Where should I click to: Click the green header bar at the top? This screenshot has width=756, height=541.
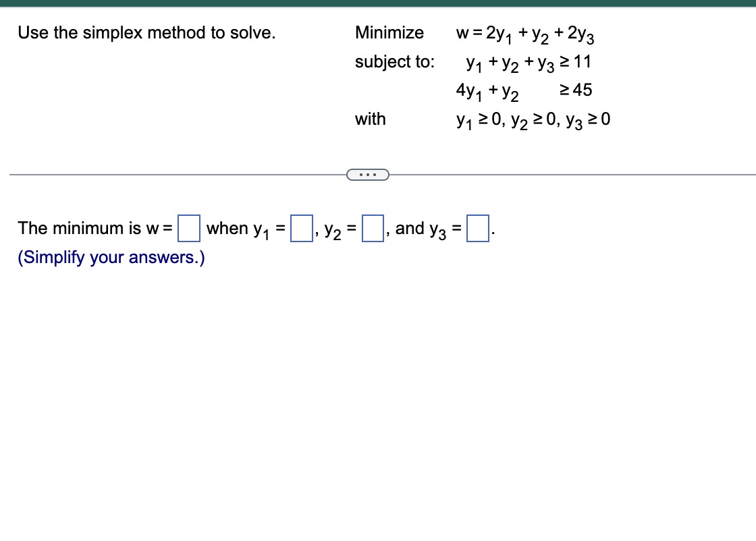[378, 4]
